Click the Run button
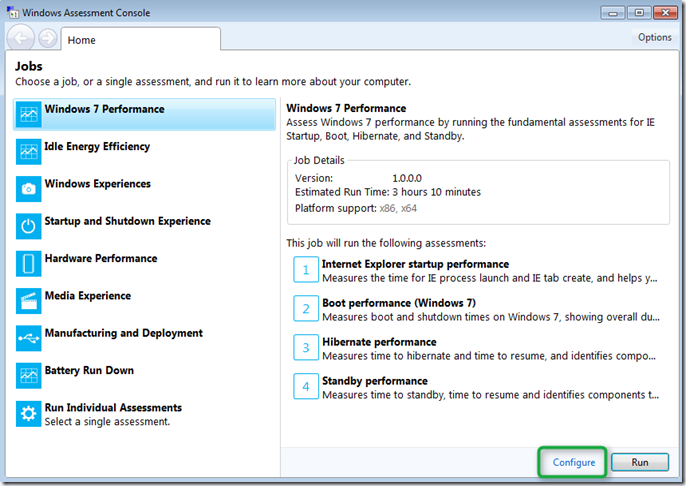This screenshot has height=486, width=686. pos(640,462)
